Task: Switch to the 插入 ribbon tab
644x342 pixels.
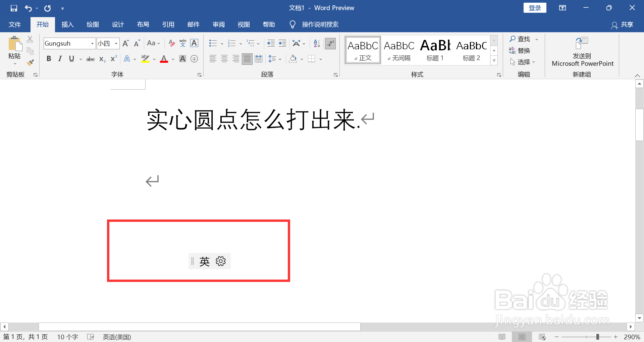Action: [67, 24]
